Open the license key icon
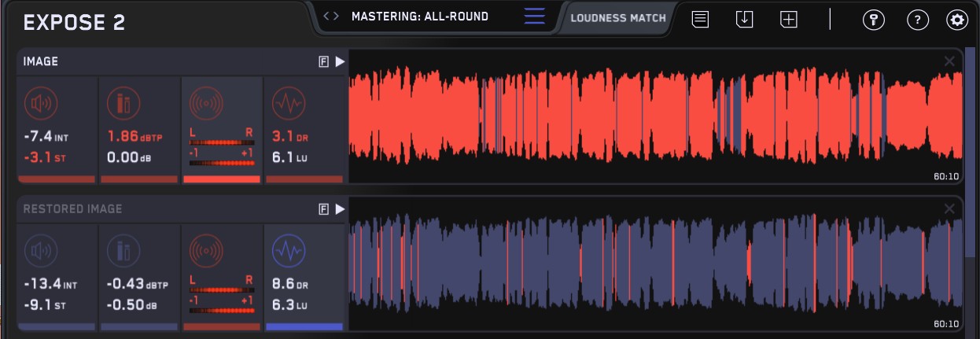 873,20
